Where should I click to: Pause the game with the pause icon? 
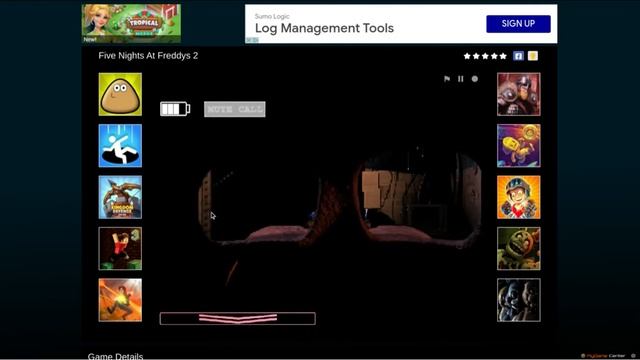point(460,79)
